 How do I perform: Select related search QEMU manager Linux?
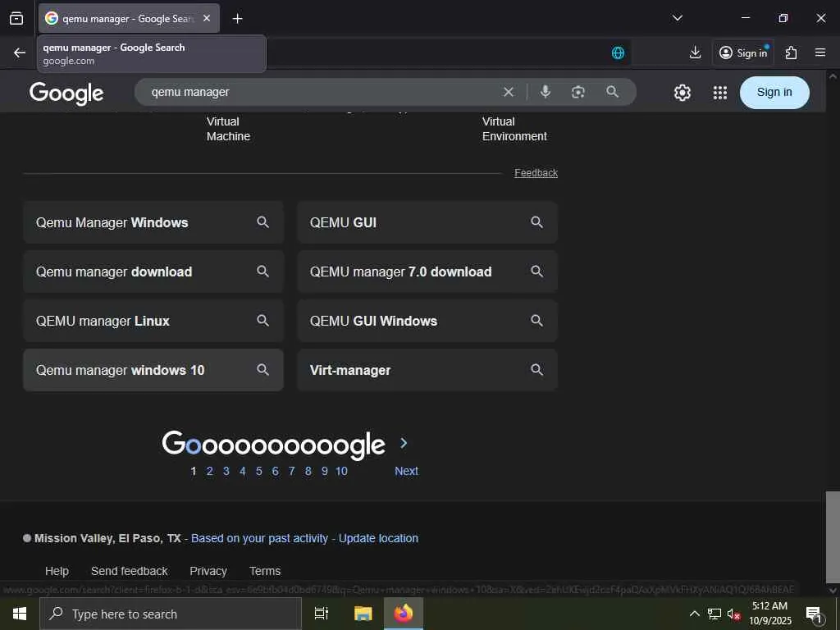[x=153, y=321]
